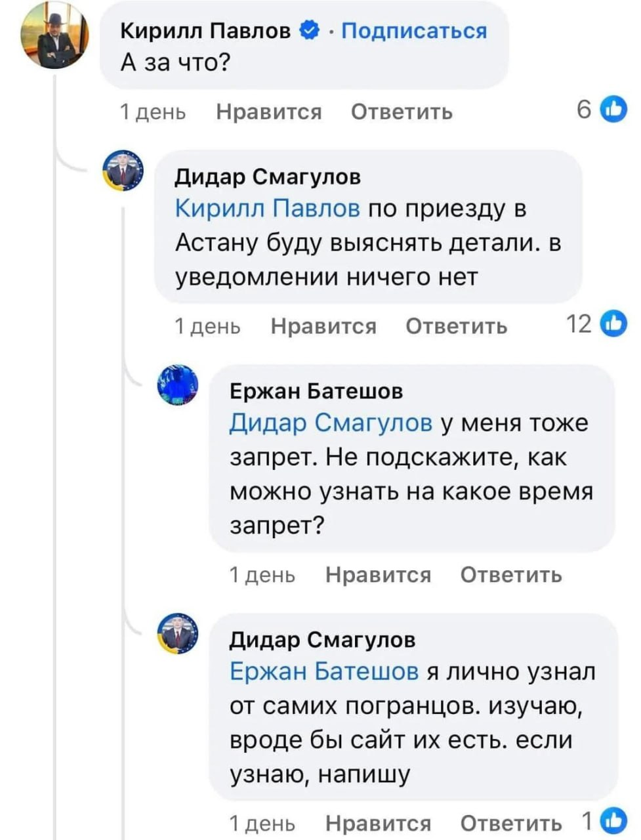
Task: Open Кирилл Павлов's profile picture
Action: tap(54, 35)
